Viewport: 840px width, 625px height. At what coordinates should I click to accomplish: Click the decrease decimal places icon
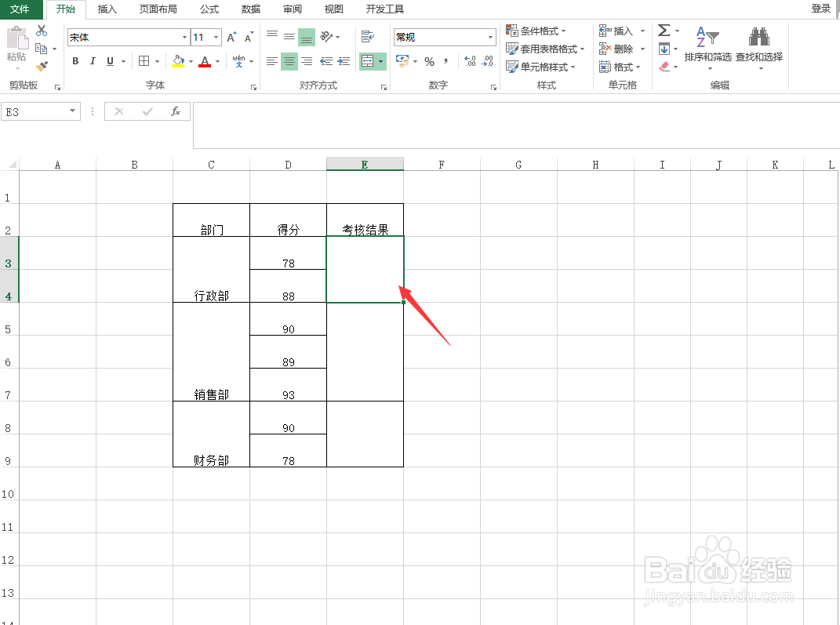click(488, 62)
